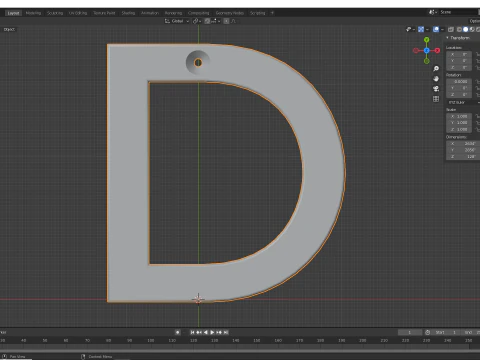Viewport: 480px width, 360px height.
Task: Select material preview shading
Action: (x=472, y=29)
